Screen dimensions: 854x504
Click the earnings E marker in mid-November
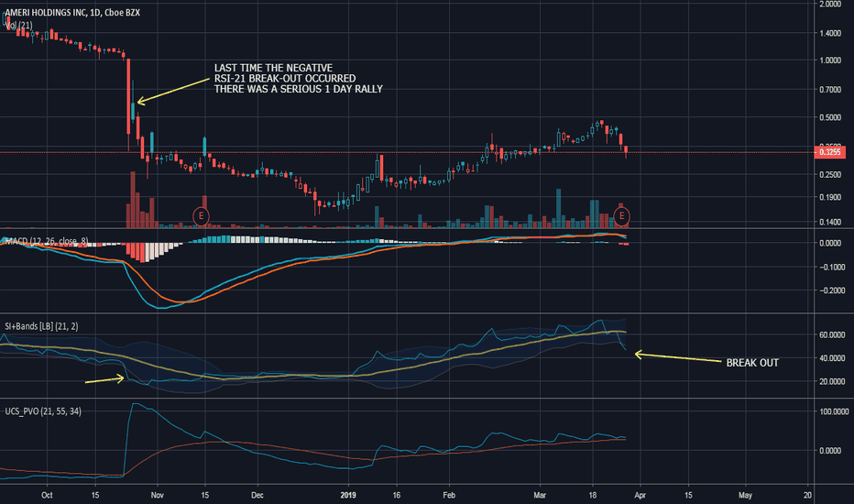(x=201, y=215)
